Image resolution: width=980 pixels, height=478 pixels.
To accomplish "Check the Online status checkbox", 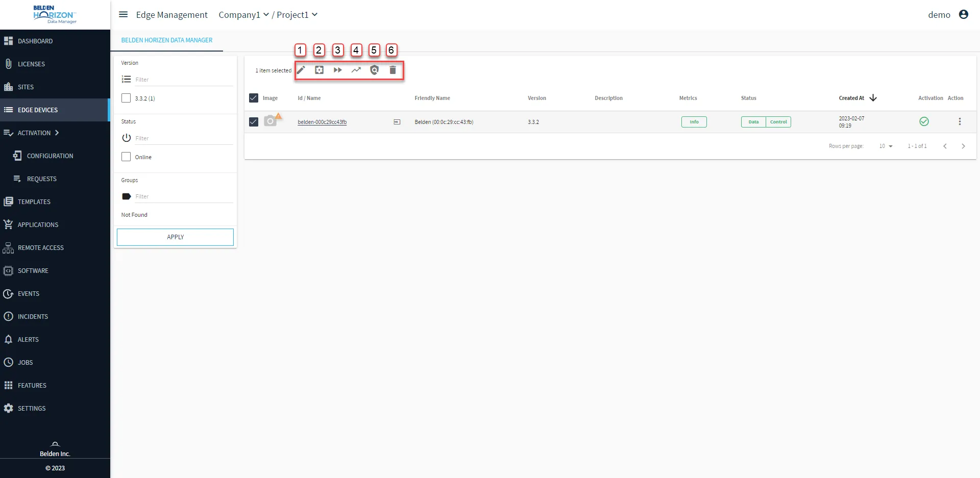I will click(126, 157).
